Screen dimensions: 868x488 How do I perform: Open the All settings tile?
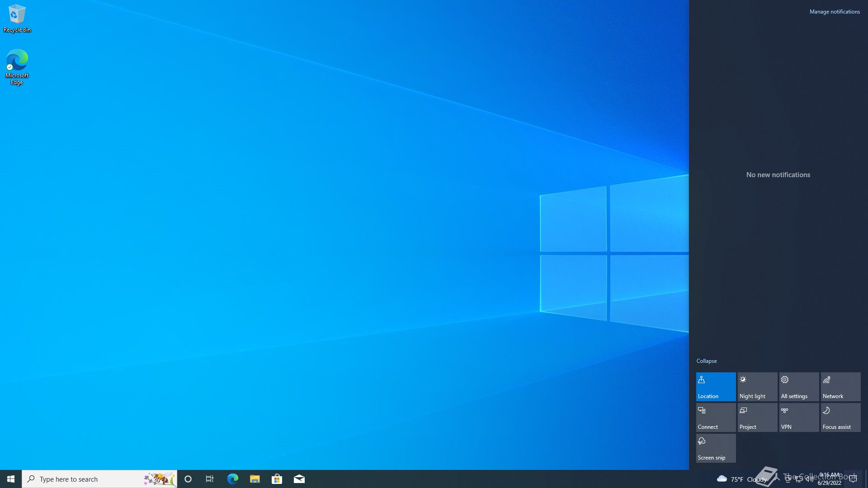point(799,386)
